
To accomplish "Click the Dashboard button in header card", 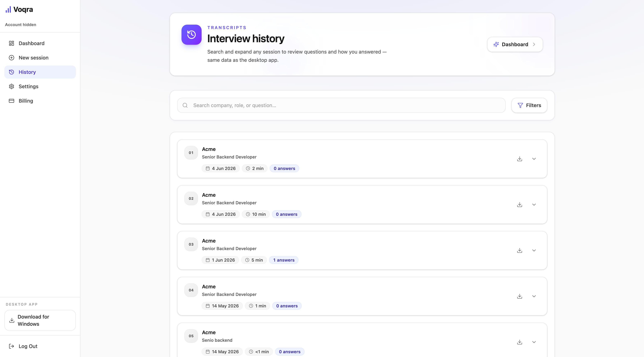I will tap(515, 45).
